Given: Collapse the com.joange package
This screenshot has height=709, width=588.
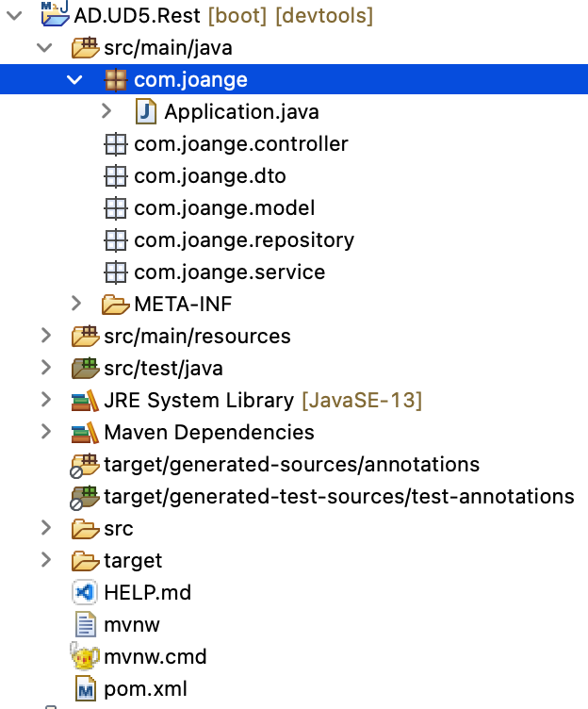Looking at the screenshot, I should (75, 80).
